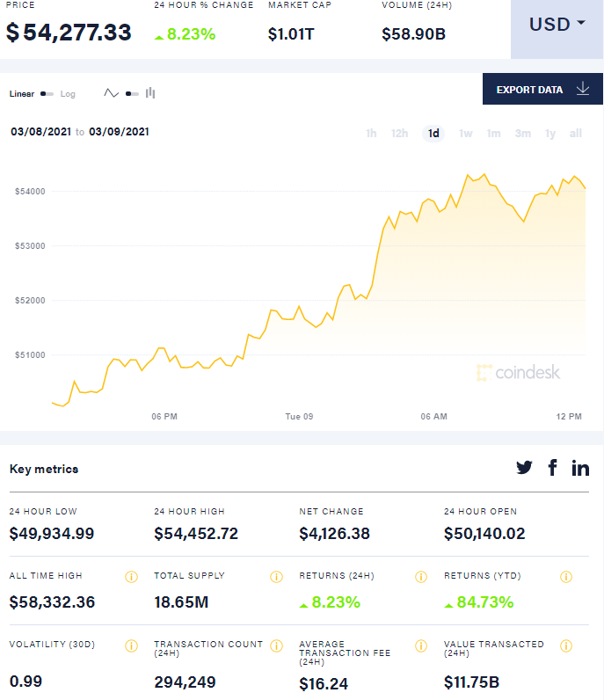The height and width of the screenshot is (700, 604).
Task: Select the 1h time range
Action: click(x=371, y=134)
